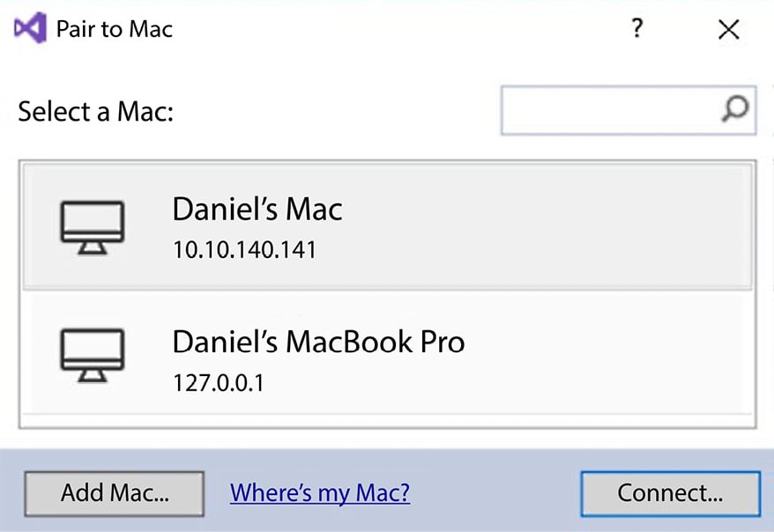Screen dimensions: 774x532
Task: Close the Pair to Mac dialog
Action: (x=728, y=29)
